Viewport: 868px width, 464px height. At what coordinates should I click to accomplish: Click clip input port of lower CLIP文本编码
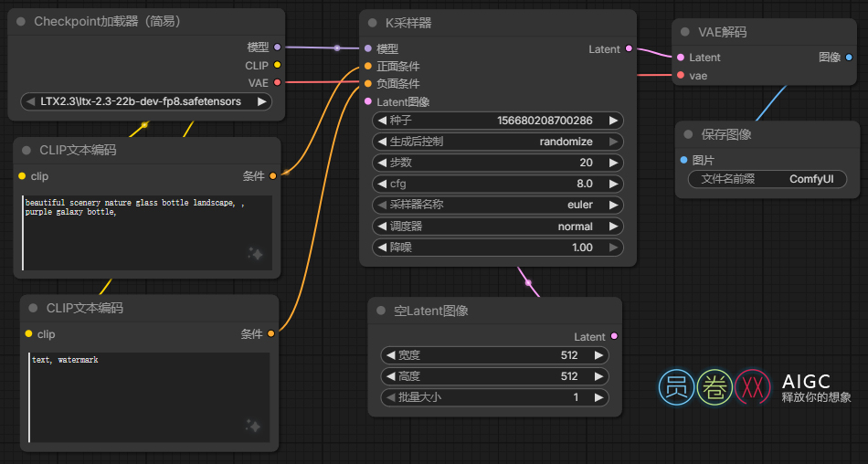29,334
